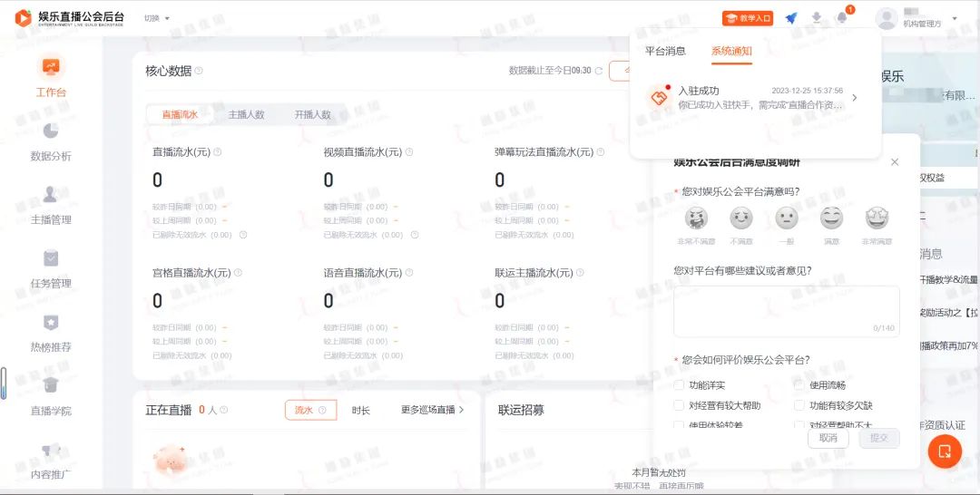Click the help icon beside 核心数据

point(199,71)
